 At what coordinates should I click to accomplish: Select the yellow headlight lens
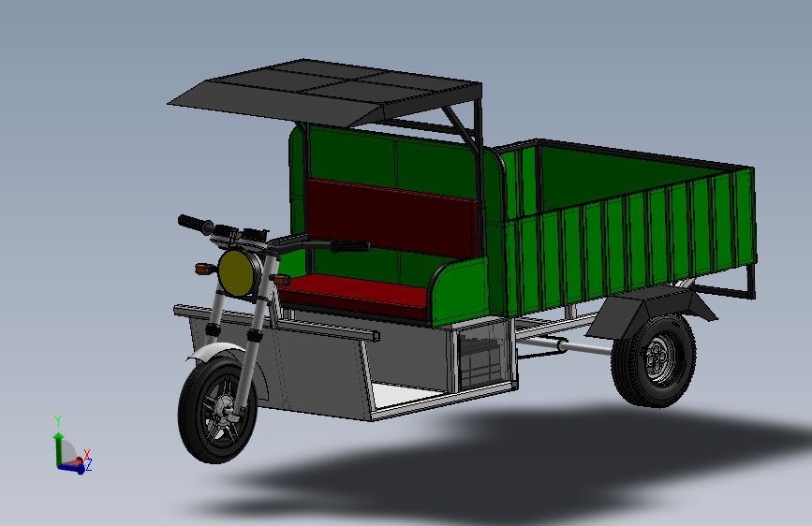pyautogui.click(x=237, y=272)
